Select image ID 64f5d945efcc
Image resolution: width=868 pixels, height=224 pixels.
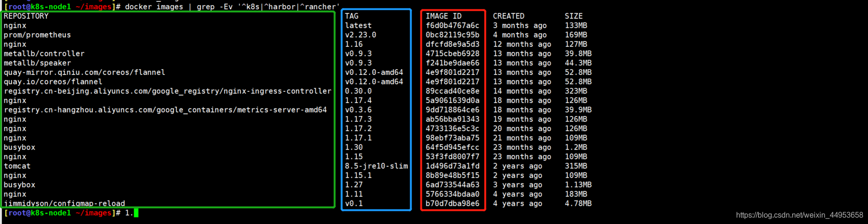[453, 148]
